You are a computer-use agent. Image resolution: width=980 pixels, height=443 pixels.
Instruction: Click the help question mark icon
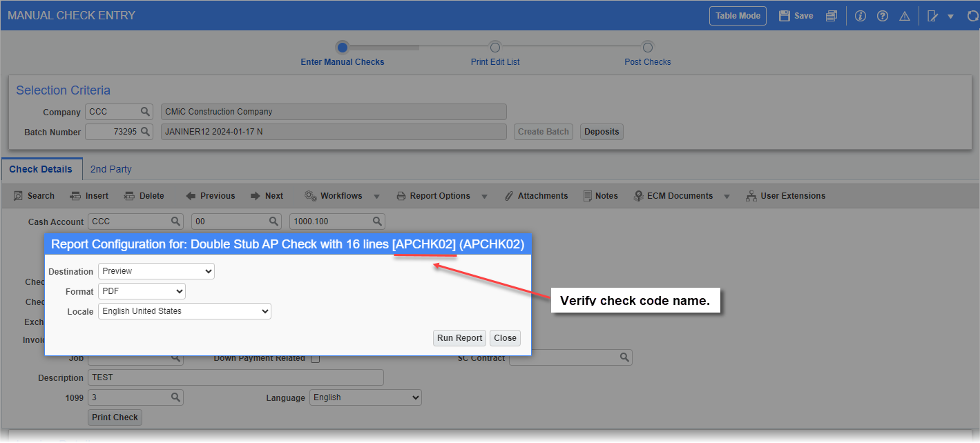[x=883, y=15]
